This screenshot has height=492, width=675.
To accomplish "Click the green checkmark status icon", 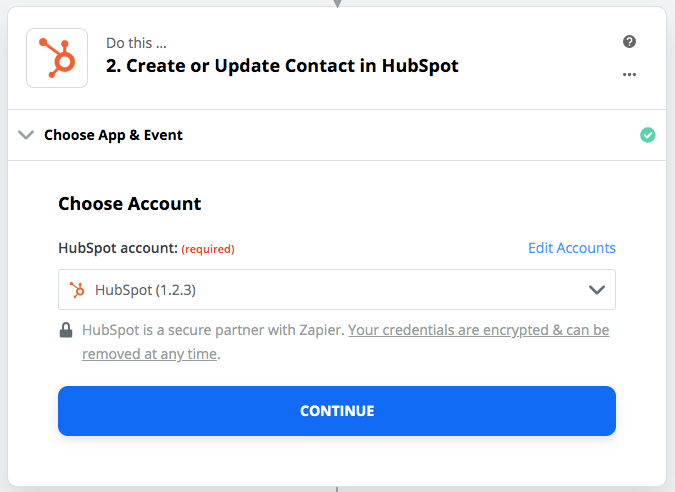I will (647, 135).
